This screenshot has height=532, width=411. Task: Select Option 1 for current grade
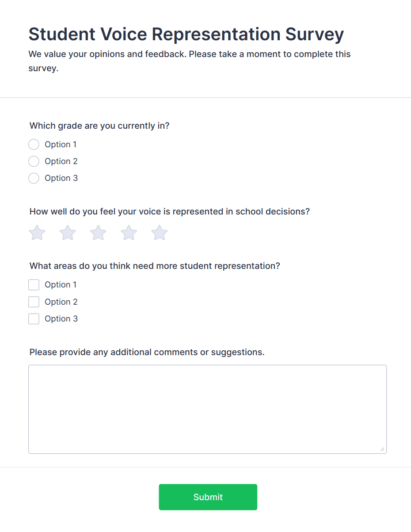[34, 144]
